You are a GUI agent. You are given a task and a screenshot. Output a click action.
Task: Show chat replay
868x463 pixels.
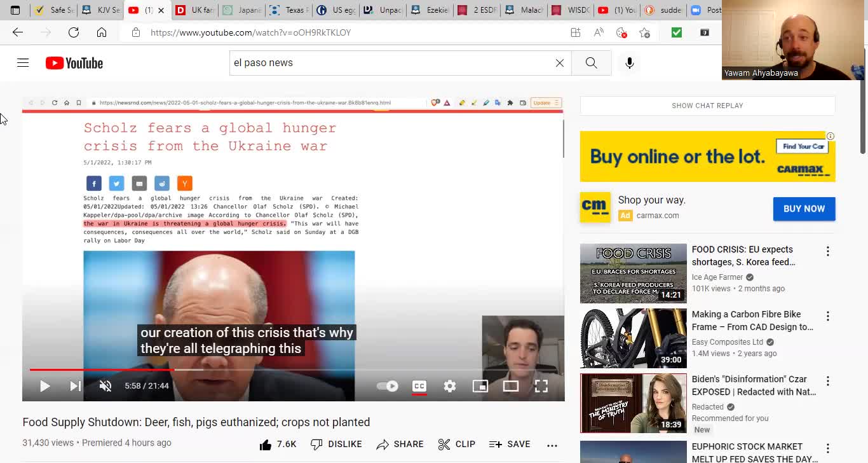707,106
